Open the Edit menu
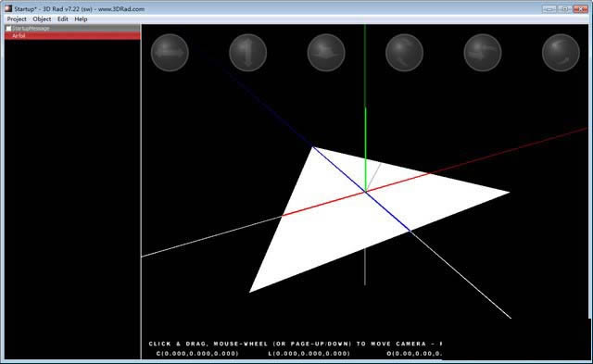 [x=63, y=19]
